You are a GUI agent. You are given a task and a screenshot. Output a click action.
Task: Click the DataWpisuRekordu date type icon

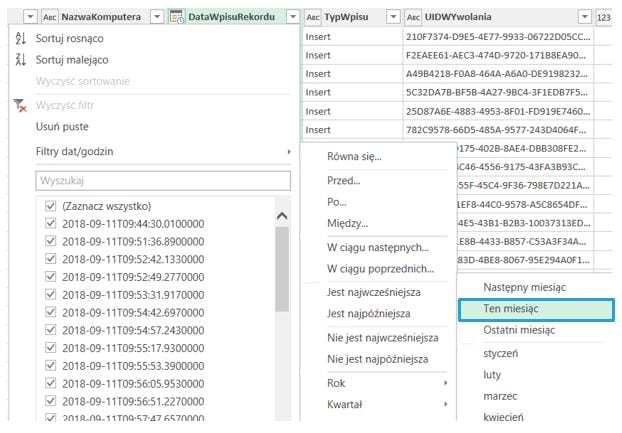click(x=176, y=17)
